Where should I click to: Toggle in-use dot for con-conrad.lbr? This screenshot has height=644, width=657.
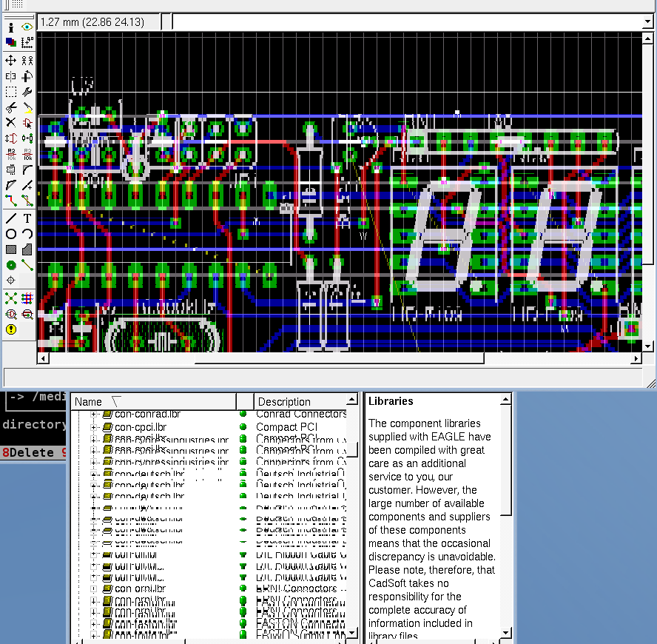pyautogui.click(x=243, y=415)
